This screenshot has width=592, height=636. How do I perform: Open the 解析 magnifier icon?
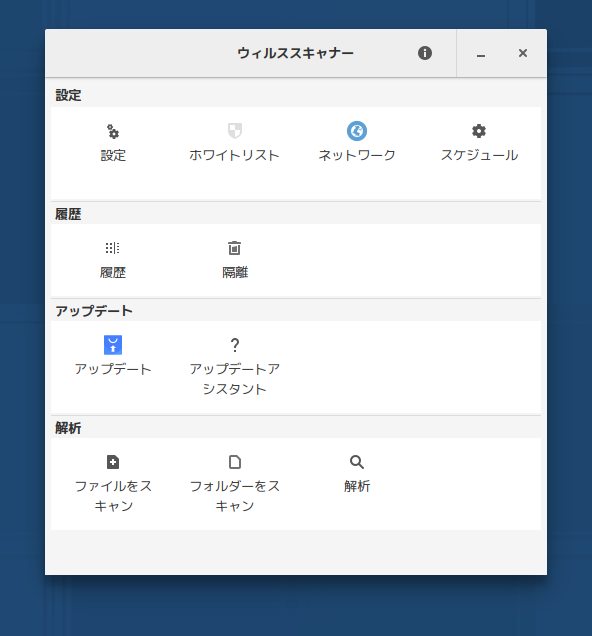pyautogui.click(x=357, y=462)
